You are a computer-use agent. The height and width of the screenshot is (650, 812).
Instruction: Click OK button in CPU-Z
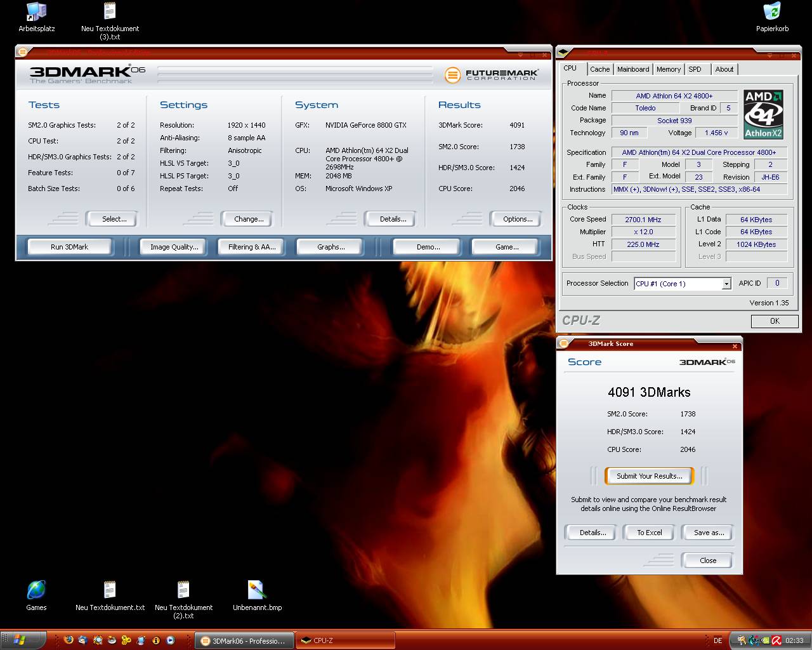click(x=775, y=321)
